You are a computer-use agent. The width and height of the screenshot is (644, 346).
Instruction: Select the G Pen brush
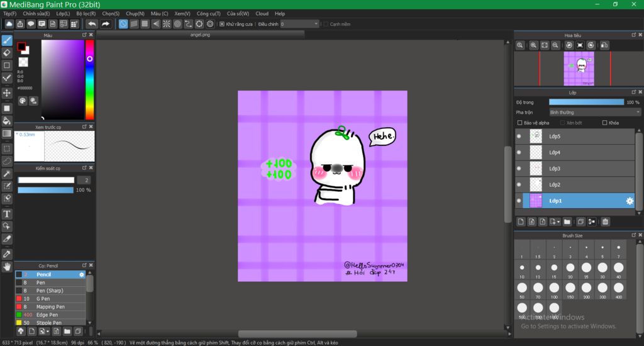point(50,299)
